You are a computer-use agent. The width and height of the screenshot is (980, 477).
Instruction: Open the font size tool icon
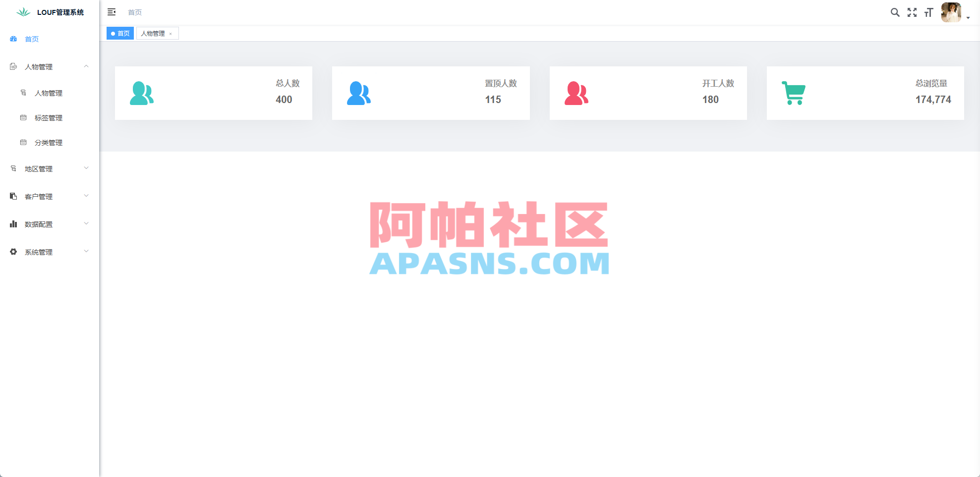[x=929, y=12]
